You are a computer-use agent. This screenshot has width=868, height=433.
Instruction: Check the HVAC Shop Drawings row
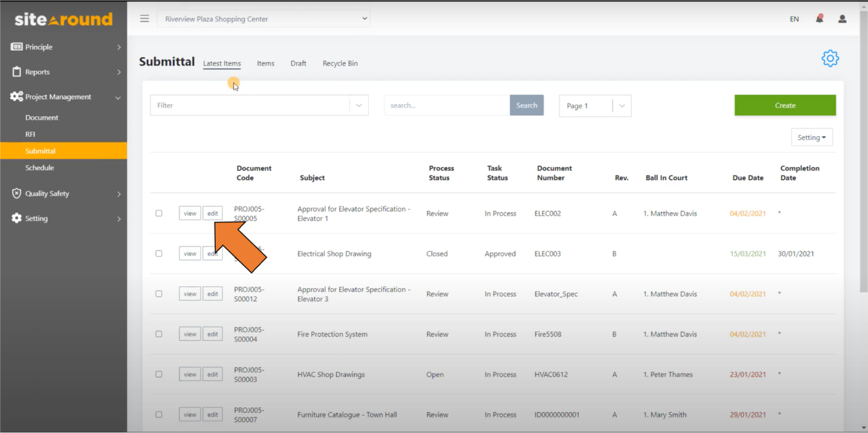[x=159, y=374]
